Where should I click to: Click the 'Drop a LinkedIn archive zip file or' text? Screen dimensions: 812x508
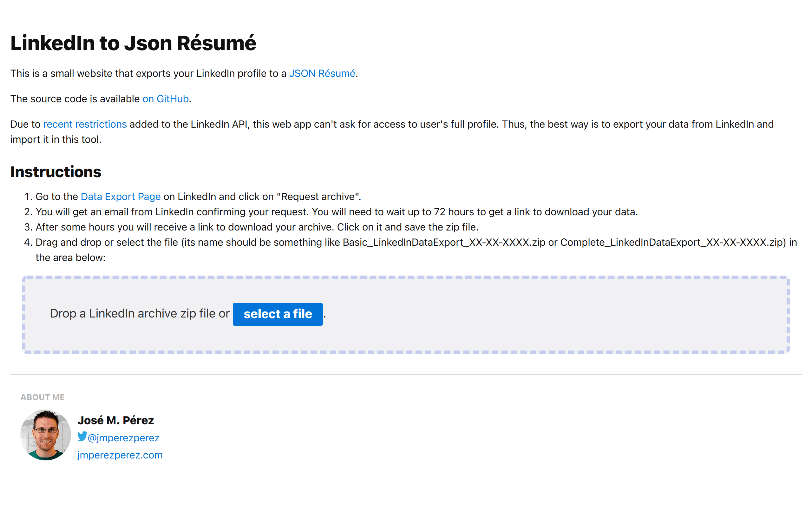[x=140, y=313]
